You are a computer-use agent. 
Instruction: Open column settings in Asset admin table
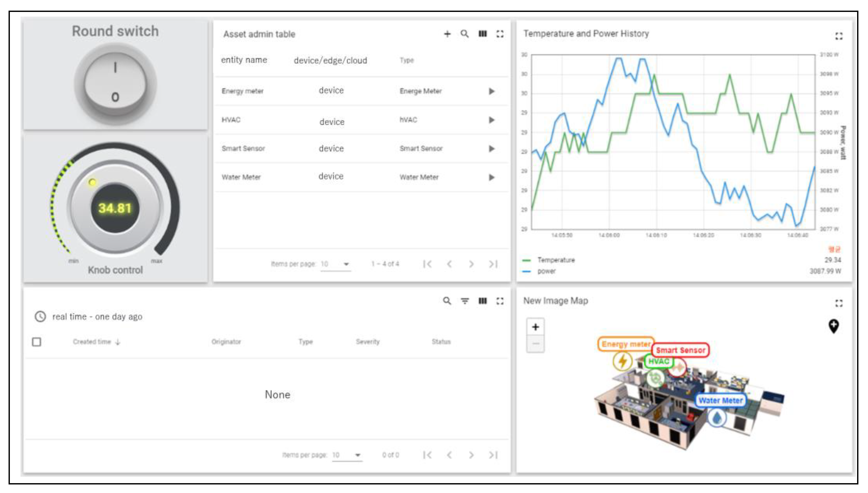pos(483,34)
